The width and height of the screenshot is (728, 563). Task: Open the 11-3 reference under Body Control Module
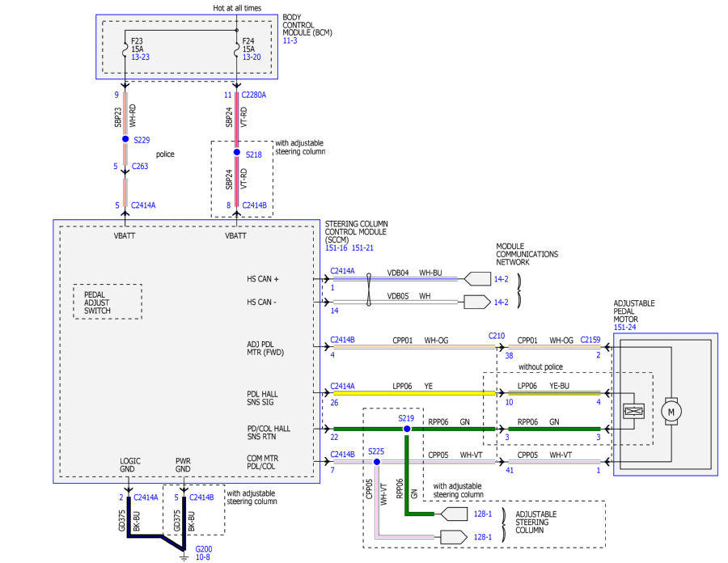tap(290, 40)
